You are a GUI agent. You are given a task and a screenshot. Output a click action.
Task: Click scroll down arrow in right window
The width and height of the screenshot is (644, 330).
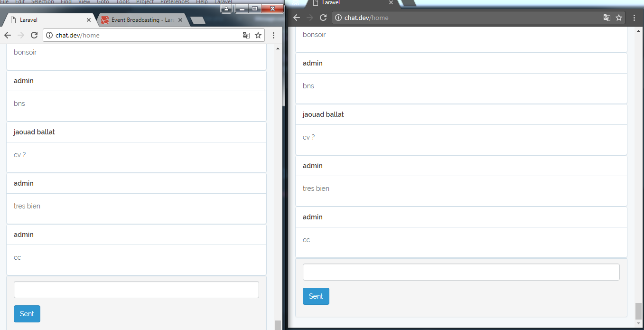(x=638, y=323)
